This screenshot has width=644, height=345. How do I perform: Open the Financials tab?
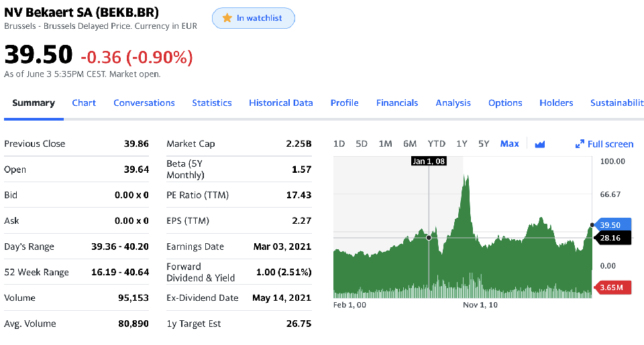tap(397, 103)
